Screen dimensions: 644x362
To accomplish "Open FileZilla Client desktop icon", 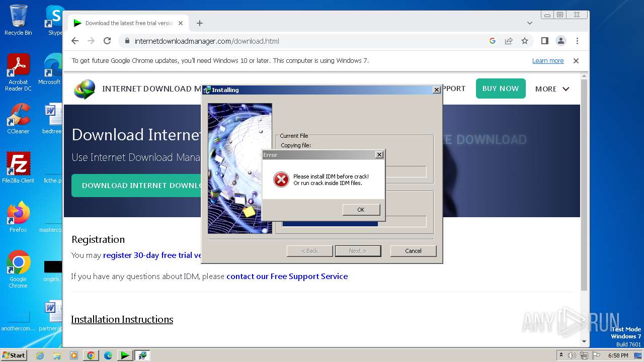I will pos(18,167).
